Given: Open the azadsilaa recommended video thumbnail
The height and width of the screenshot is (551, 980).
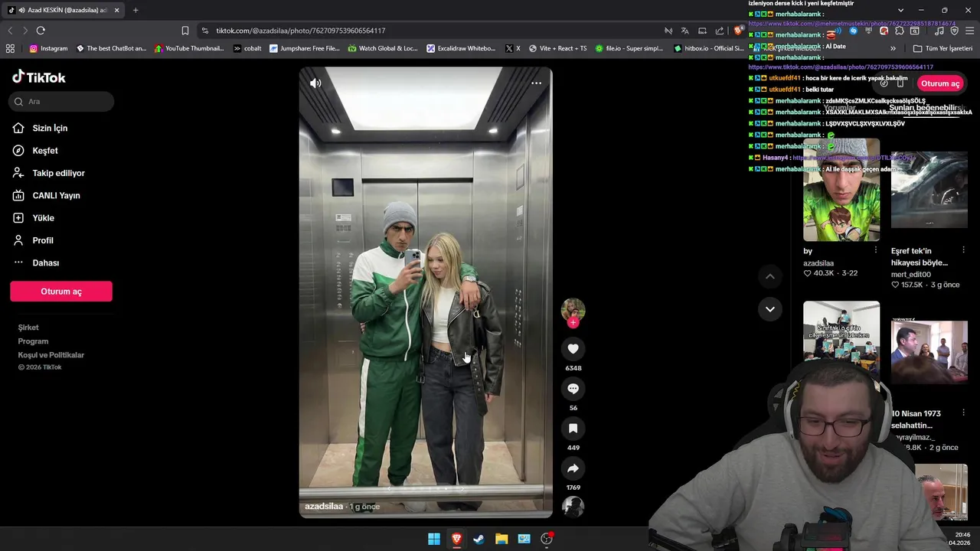Looking at the screenshot, I should [841, 190].
